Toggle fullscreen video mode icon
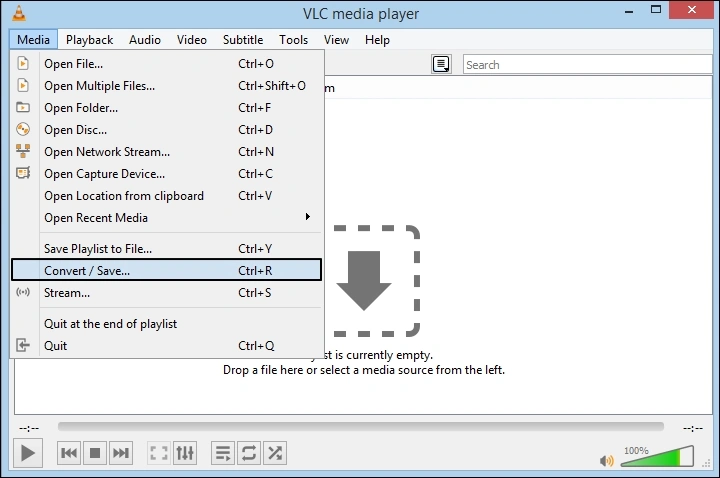 [x=159, y=453]
